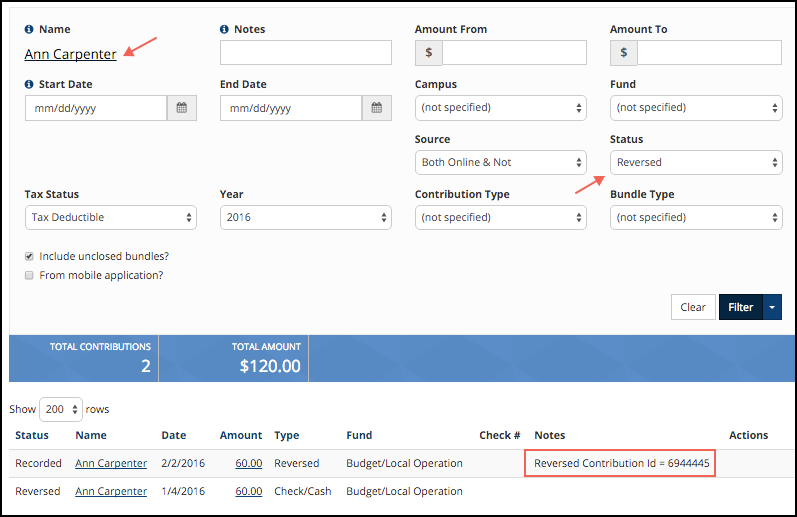Click Budget/Local Operation in the 1/4/2016 row
The image size is (797, 517).
pyautogui.click(x=405, y=491)
